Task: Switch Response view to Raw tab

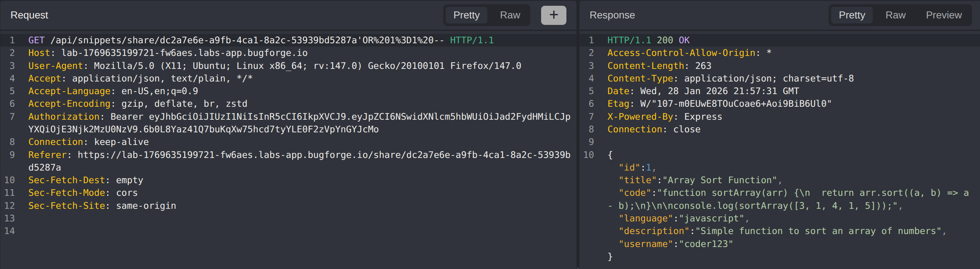Action: (x=895, y=15)
